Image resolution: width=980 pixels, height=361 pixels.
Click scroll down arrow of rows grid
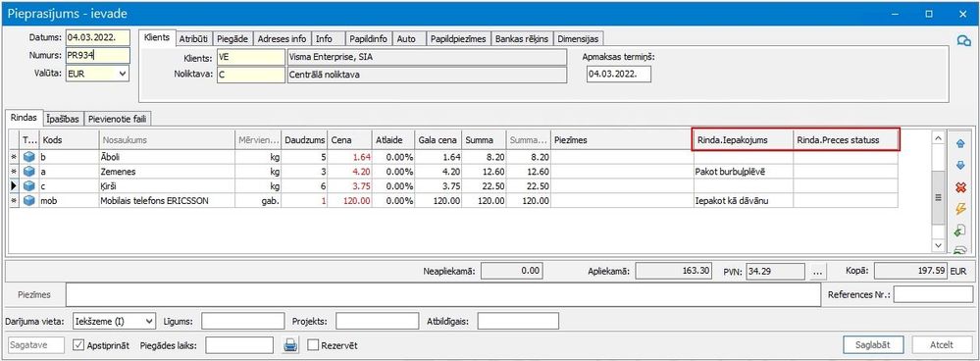point(938,246)
